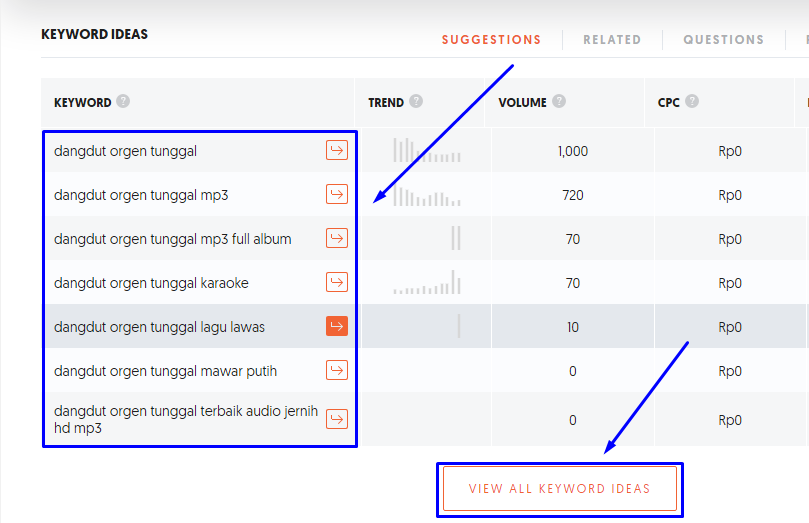Open the RELATED tab
This screenshot has width=809, height=523.
(x=612, y=40)
